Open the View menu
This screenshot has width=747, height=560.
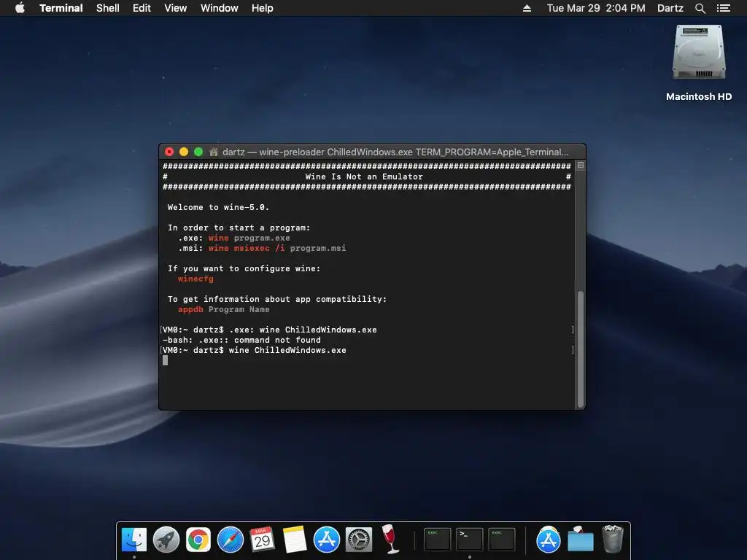pyautogui.click(x=175, y=8)
